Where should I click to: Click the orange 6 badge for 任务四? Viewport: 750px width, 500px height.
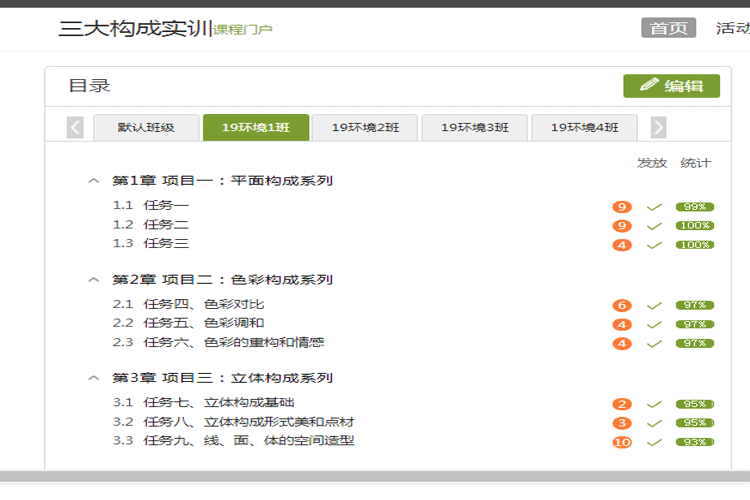[622, 305]
